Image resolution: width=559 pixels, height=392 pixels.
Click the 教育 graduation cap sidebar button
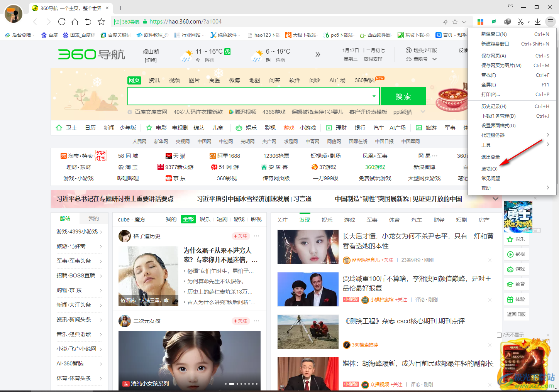pos(516,284)
